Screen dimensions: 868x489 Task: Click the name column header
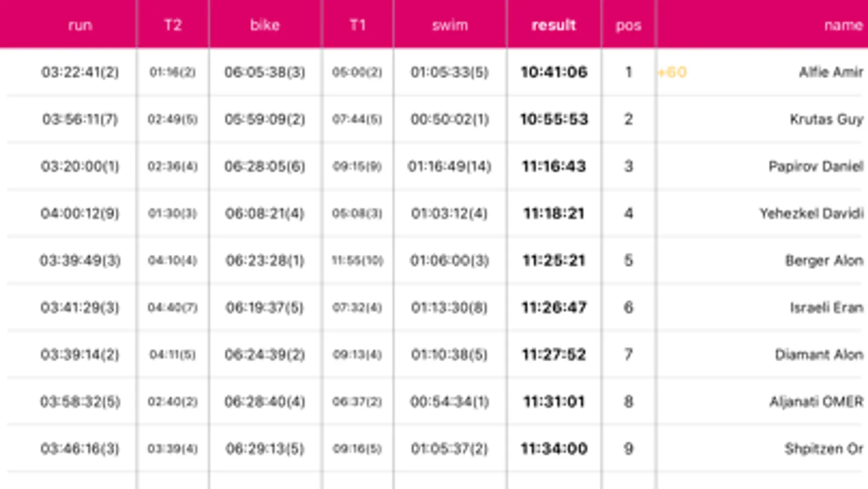(842, 25)
